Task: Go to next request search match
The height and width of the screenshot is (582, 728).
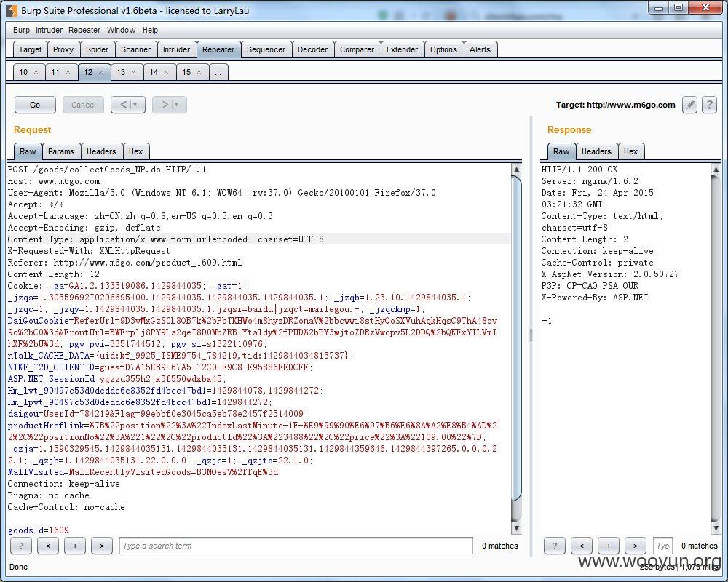Action: 102,546
